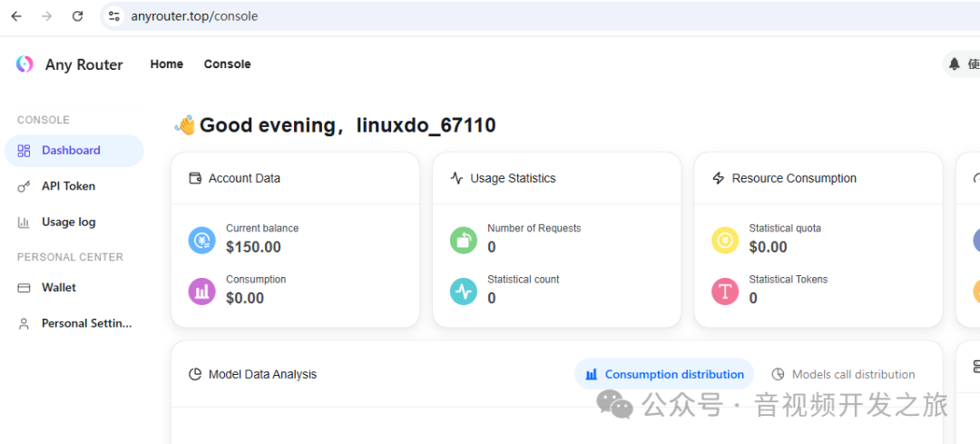Click the Usage log chart icon
The image size is (980, 444).
pos(24,222)
